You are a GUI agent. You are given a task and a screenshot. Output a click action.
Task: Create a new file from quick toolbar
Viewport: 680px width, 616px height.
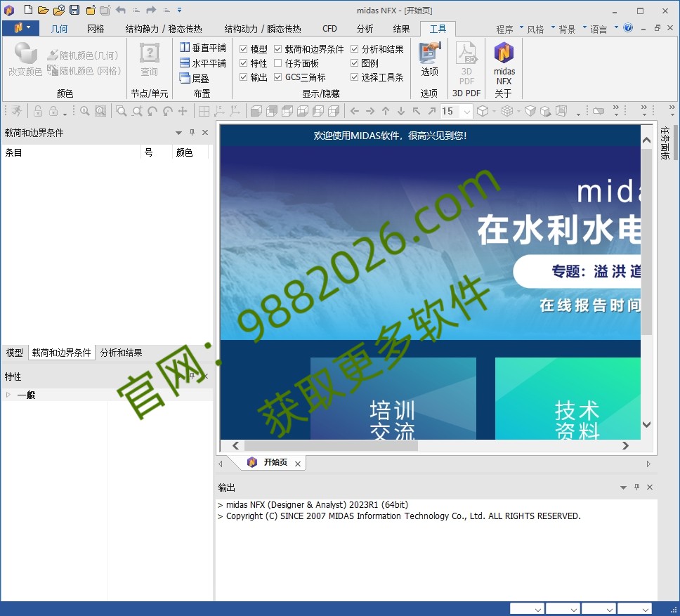[x=28, y=10]
